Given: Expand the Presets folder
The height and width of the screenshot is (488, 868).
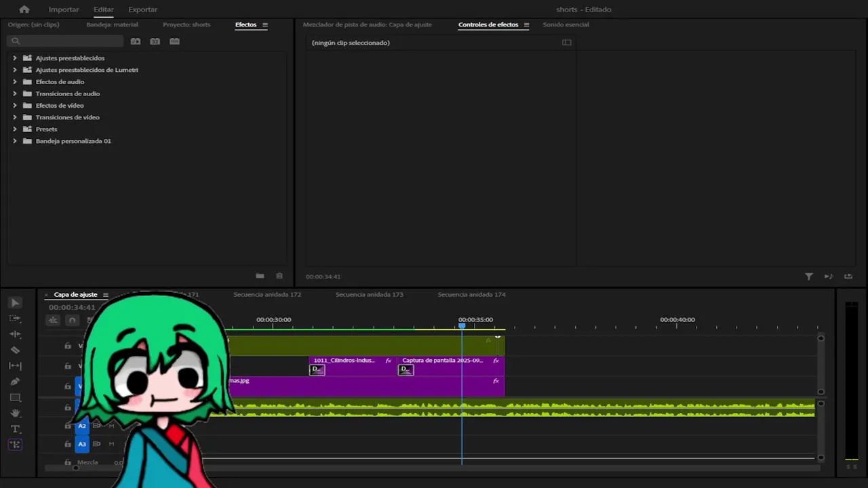Looking at the screenshot, I should coord(15,129).
